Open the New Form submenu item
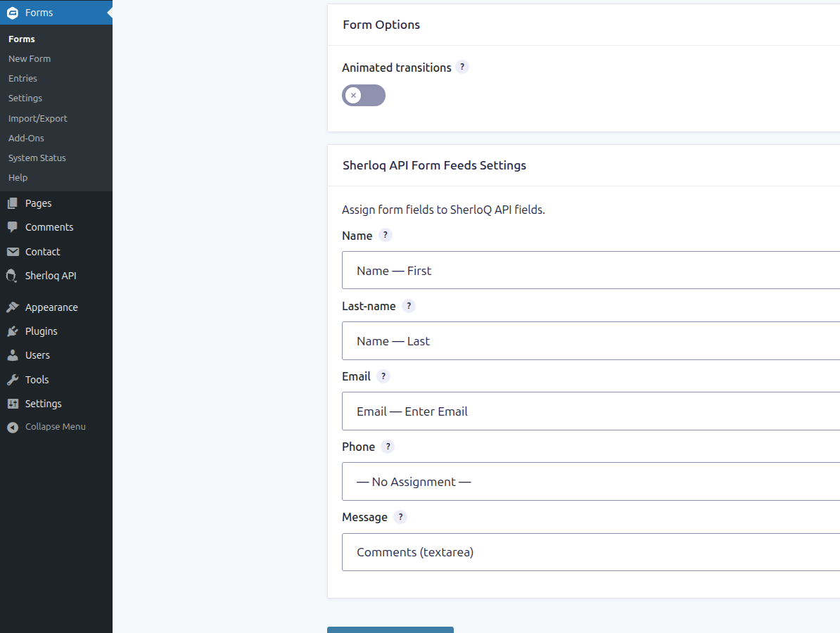 click(30, 58)
